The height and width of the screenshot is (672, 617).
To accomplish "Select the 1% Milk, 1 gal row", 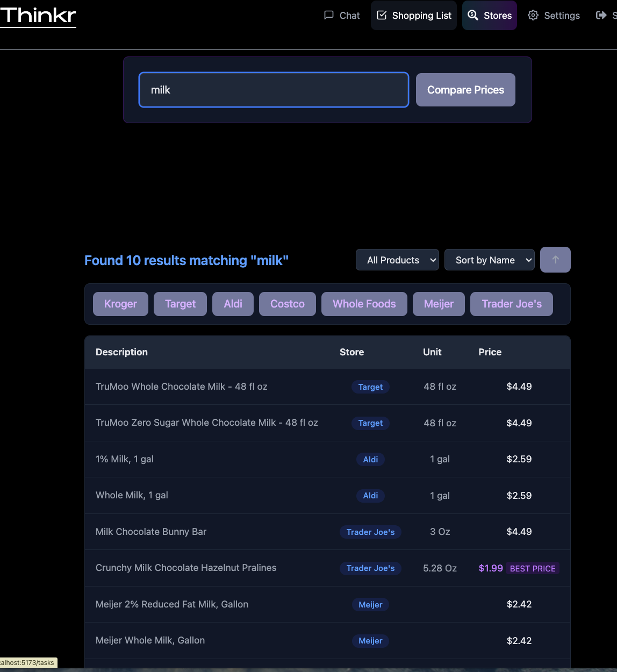I will click(x=327, y=459).
